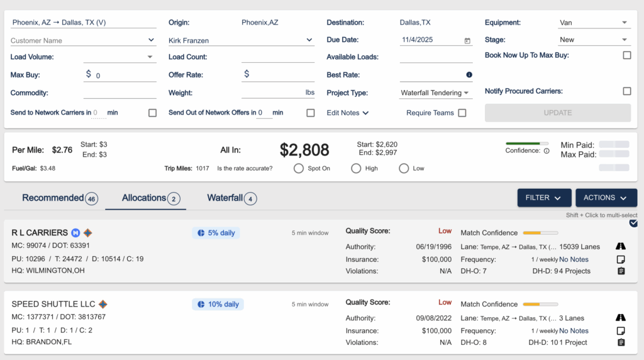644x360 pixels.
Task: Click the road lanes icon for Speed Shuttle LLC
Action: (621, 318)
